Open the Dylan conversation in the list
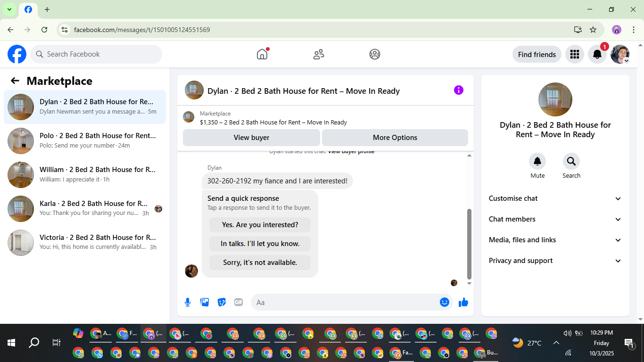 (85, 107)
